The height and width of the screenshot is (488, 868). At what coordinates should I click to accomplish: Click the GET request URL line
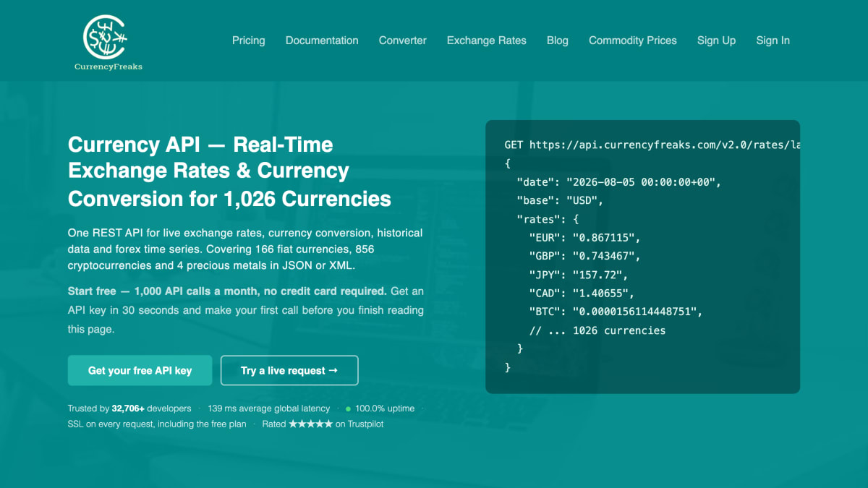(652, 145)
